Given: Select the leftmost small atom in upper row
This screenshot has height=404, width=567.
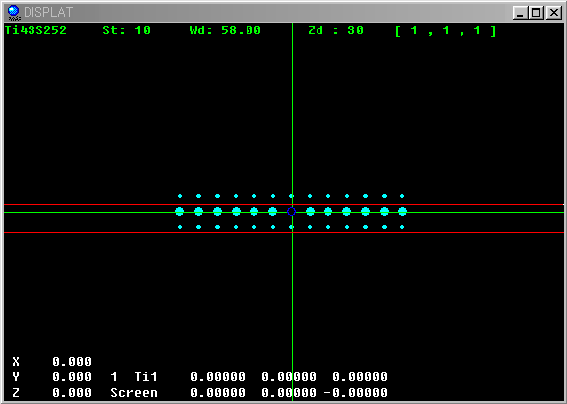Looking at the screenshot, I should 180,196.
